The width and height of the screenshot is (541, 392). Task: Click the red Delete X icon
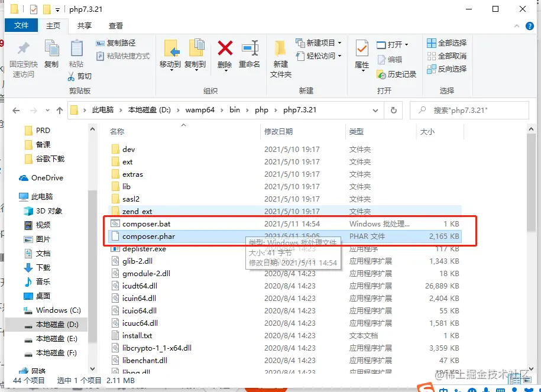pyautogui.click(x=225, y=48)
